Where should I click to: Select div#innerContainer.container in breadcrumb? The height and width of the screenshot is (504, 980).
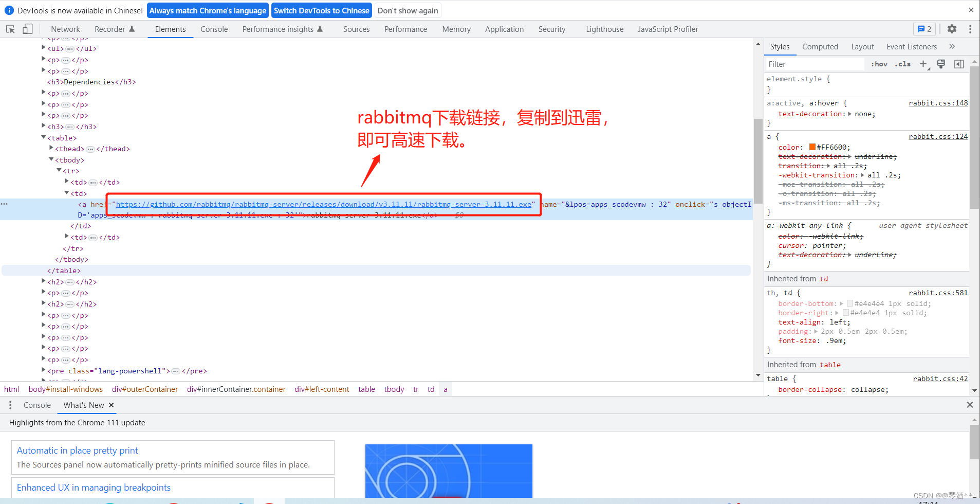pyautogui.click(x=236, y=389)
